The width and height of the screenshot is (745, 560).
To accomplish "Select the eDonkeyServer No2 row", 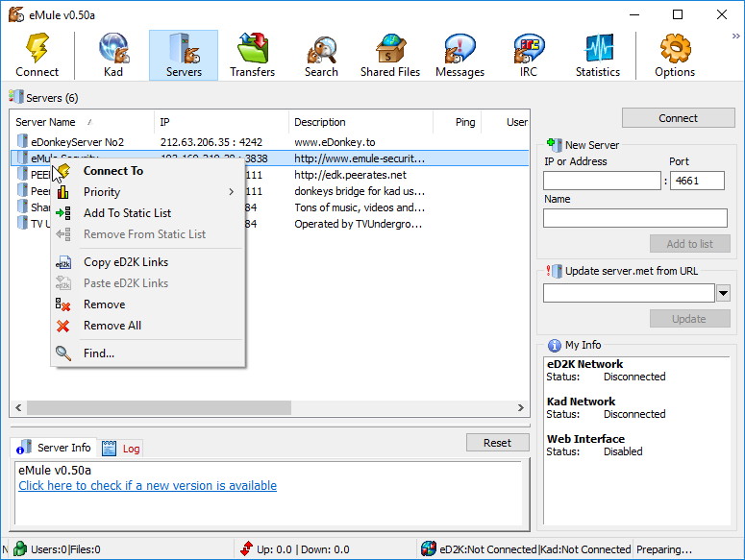I will pyautogui.click(x=269, y=142).
